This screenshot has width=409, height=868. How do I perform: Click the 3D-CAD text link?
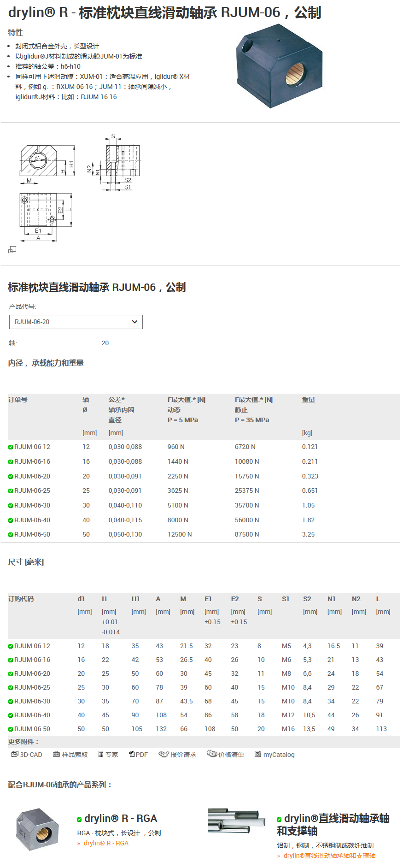pos(31,755)
